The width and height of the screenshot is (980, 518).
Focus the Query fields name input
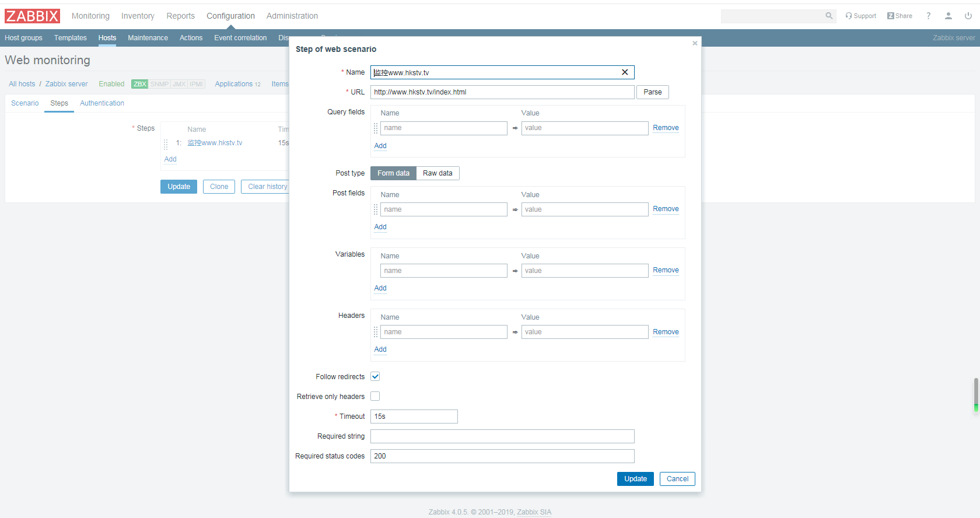[443, 128]
